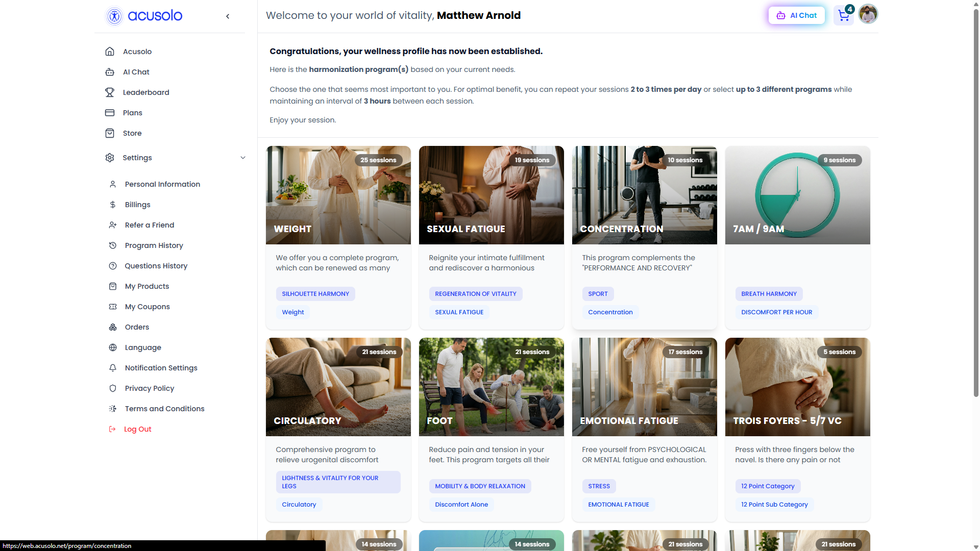This screenshot has height=551, width=980.
Task: Open the CIRCULATORY program card image
Action: tap(338, 387)
